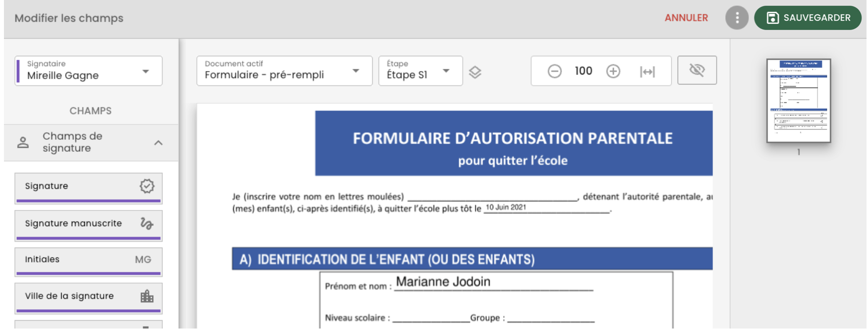Toggle field visibility with crossed-eye button
Viewport: 868px width, 330px height.
point(696,70)
